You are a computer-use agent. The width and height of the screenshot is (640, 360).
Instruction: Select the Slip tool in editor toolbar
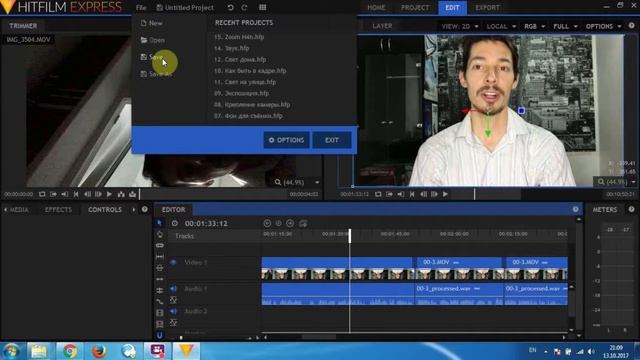(160, 257)
